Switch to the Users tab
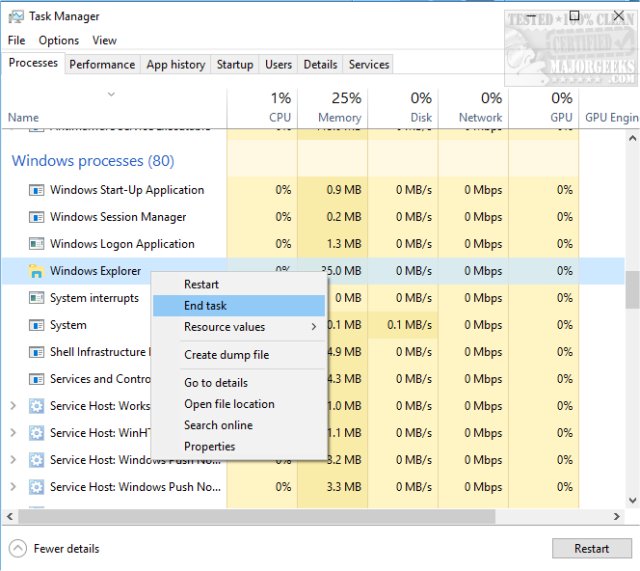This screenshot has height=571, width=640. [x=278, y=64]
